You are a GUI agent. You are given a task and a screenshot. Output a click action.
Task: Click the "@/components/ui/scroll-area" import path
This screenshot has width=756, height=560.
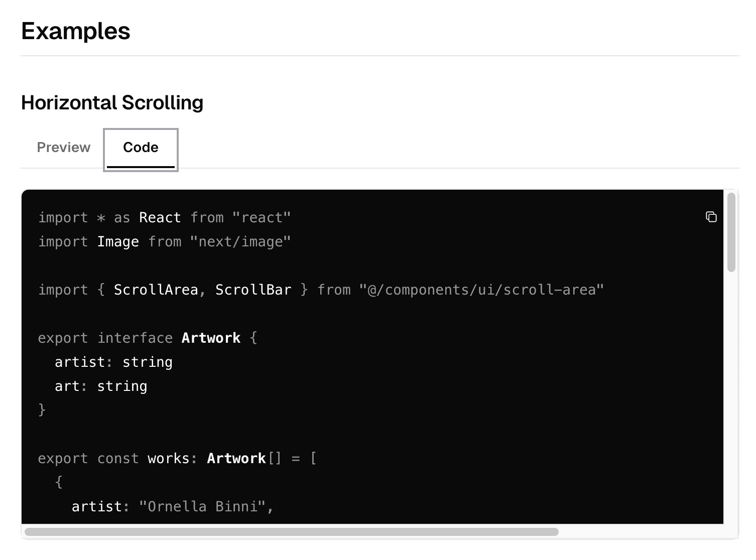tap(481, 290)
